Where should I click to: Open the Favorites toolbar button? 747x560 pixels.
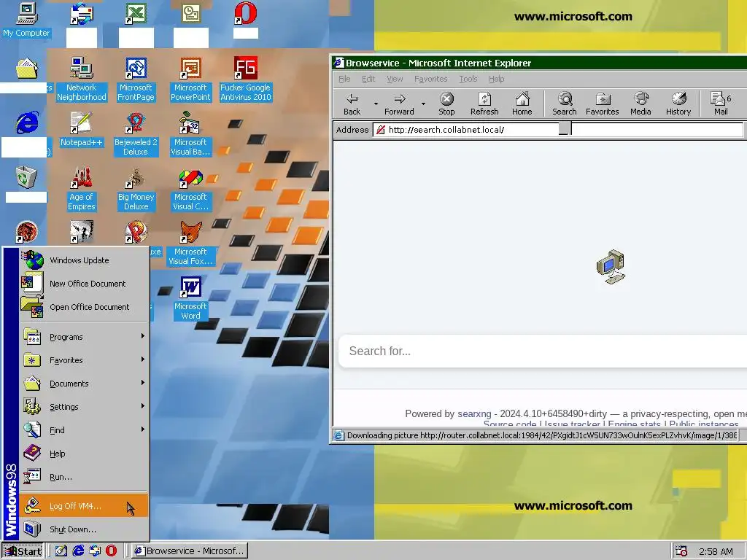[602, 104]
